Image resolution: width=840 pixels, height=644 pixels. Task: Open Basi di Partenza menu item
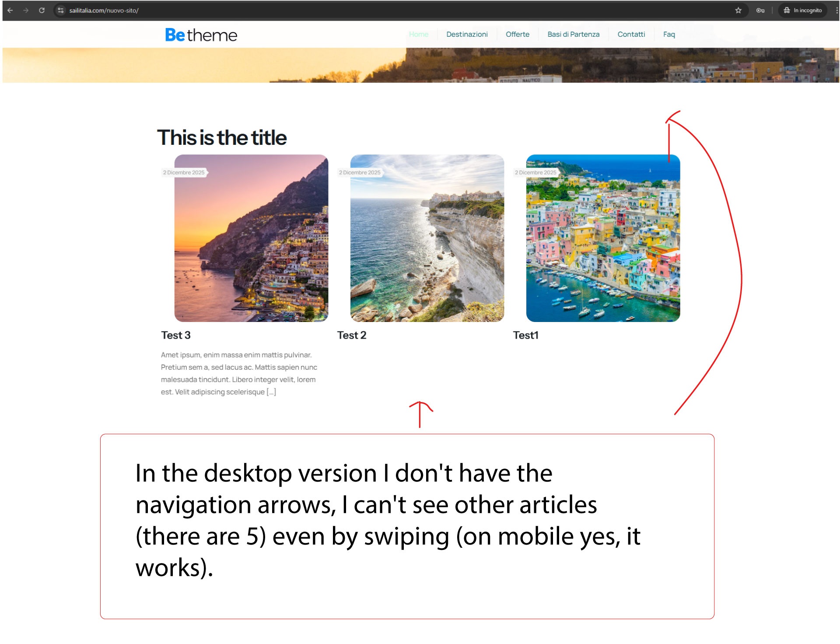point(573,34)
